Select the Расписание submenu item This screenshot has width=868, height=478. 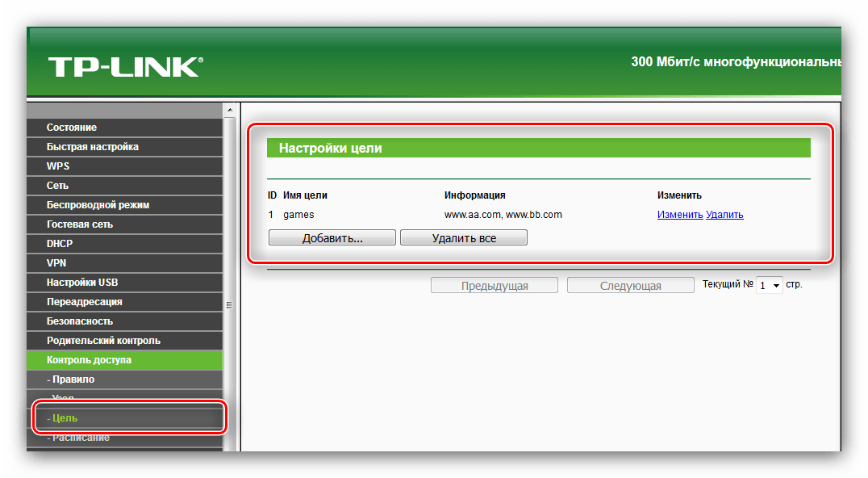pyautogui.click(x=78, y=438)
